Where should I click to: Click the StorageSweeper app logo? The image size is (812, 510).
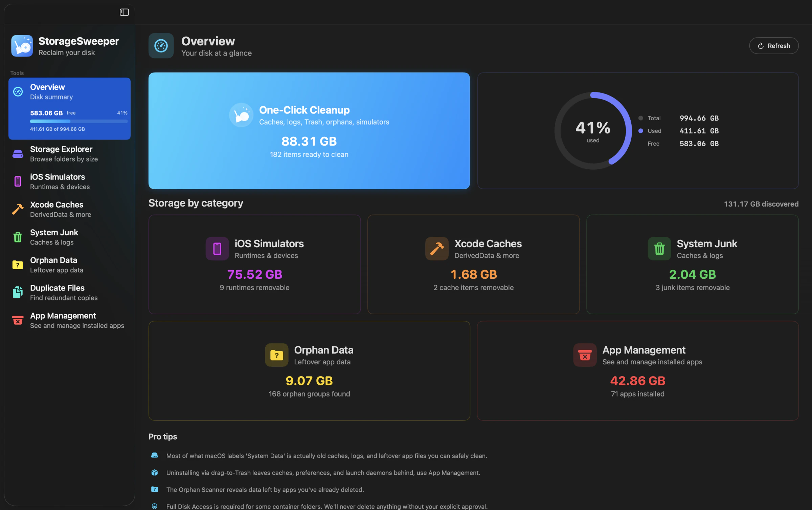pyautogui.click(x=22, y=46)
